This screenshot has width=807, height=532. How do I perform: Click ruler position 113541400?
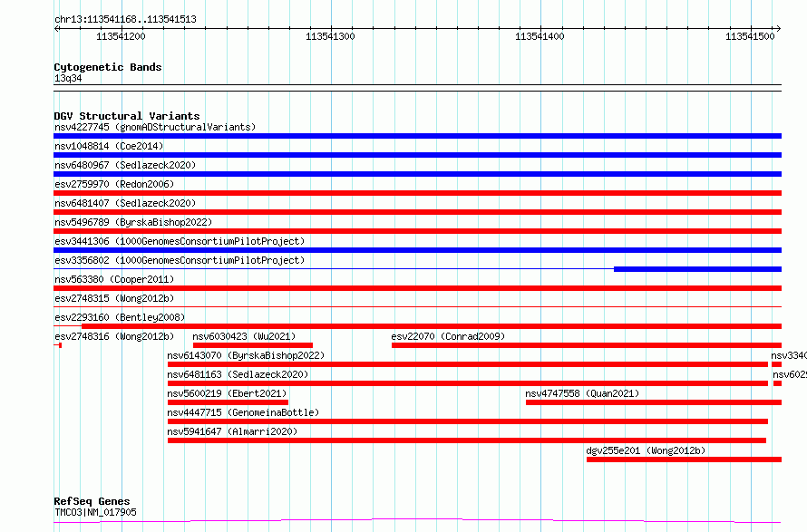(x=540, y=36)
